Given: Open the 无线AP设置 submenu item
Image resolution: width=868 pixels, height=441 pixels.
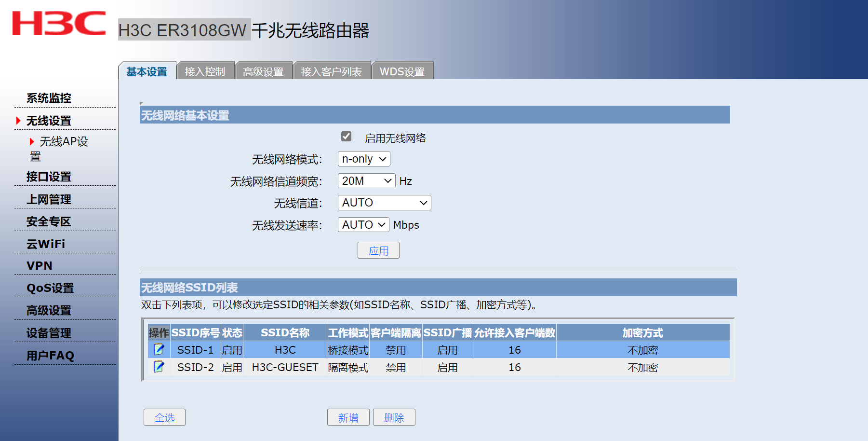Looking at the screenshot, I should (59, 149).
